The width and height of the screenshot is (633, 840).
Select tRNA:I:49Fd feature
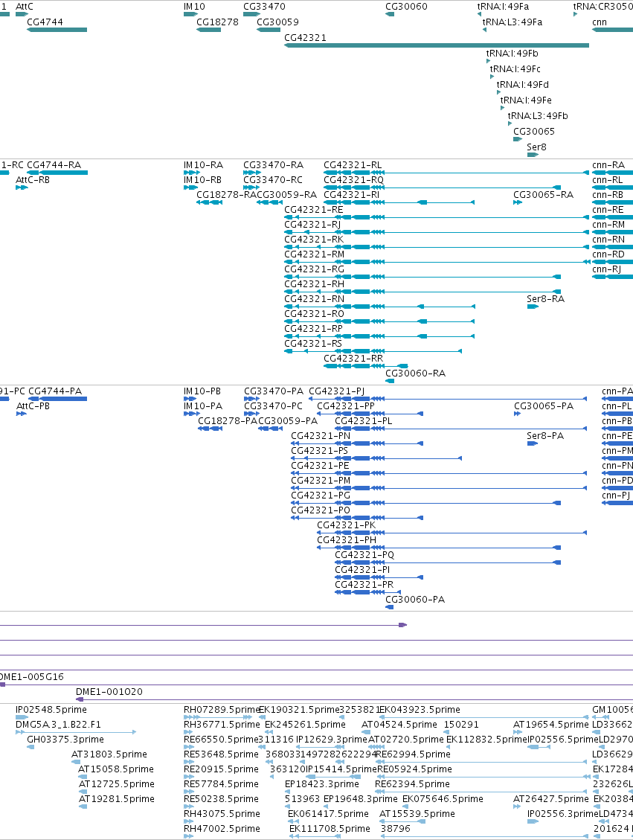pos(498,92)
